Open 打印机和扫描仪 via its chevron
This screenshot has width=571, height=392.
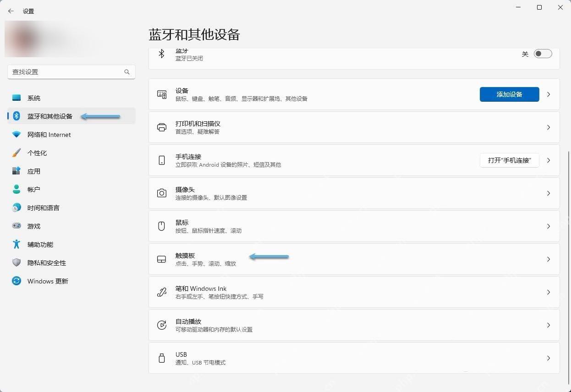[549, 127]
